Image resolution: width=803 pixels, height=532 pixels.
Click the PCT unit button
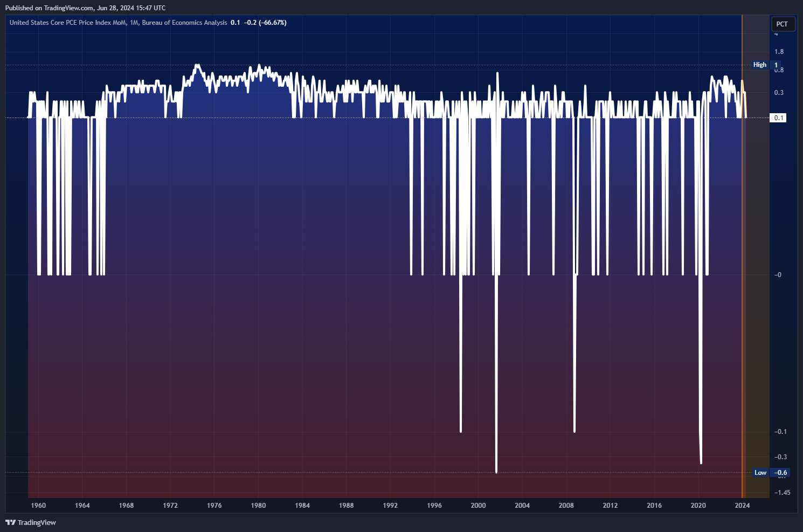tap(783, 24)
